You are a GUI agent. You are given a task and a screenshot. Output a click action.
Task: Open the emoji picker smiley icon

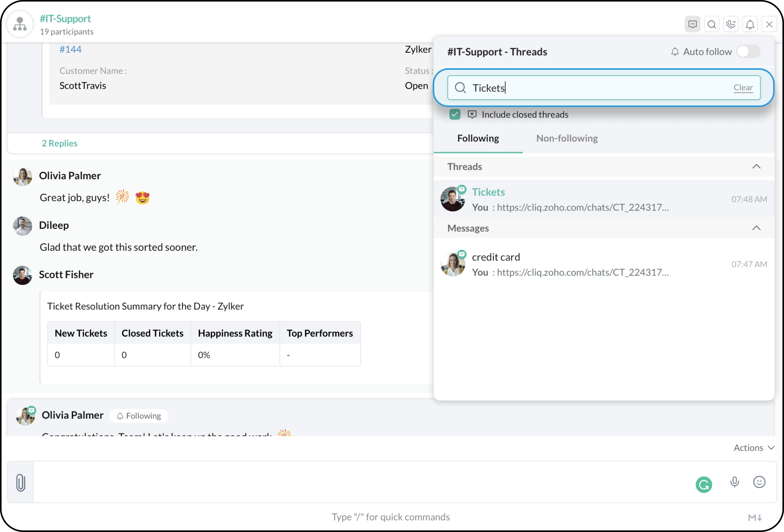(x=759, y=482)
